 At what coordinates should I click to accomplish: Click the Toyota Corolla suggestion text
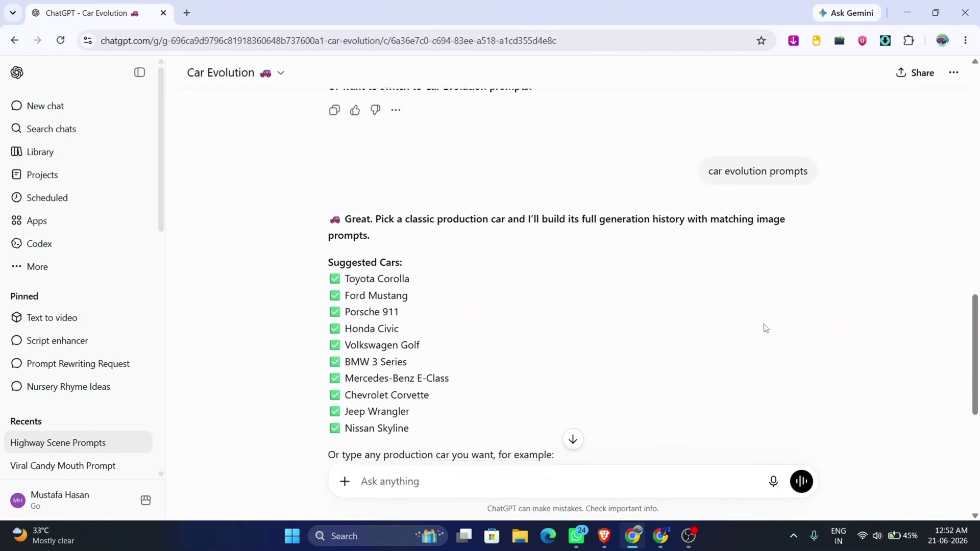click(x=377, y=279)
